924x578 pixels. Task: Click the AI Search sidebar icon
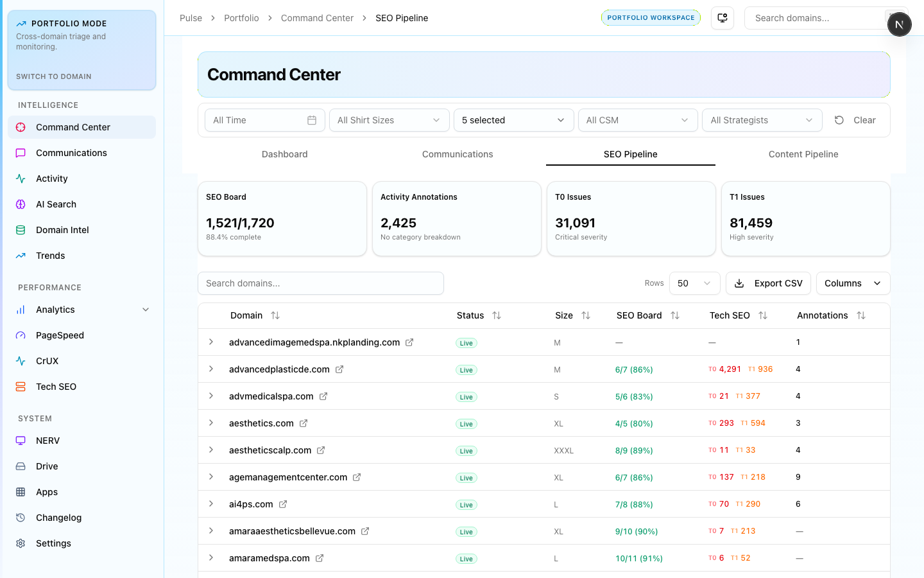tap(21, 204)
